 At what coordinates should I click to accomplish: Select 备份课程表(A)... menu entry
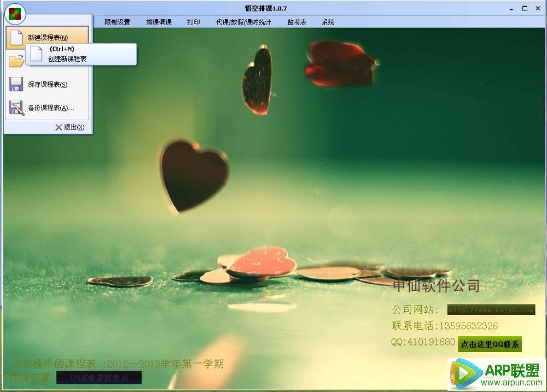tap(51, 108)
